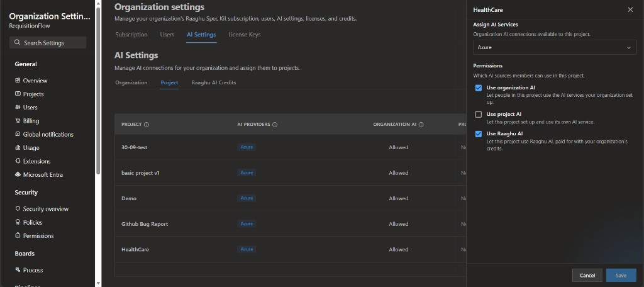Click the Overview sidebar icon
The height and width of the screenshot is (287, 644).
18,80
